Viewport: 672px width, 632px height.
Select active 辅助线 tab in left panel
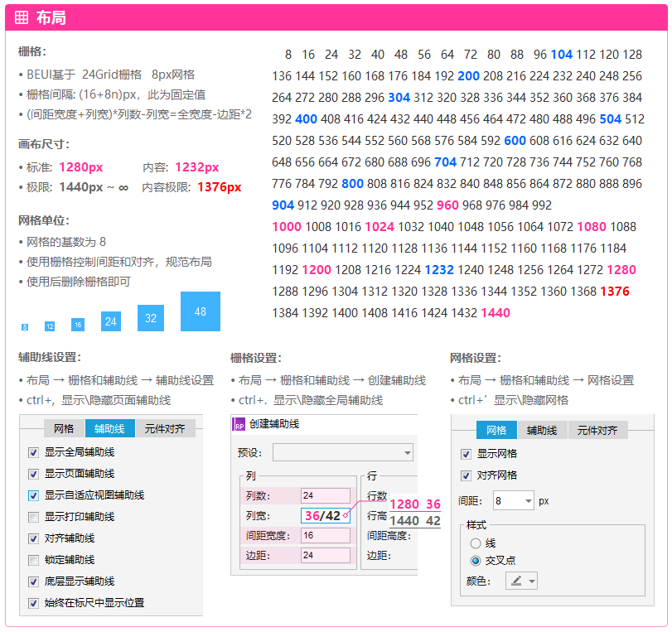tap(109, 428)
